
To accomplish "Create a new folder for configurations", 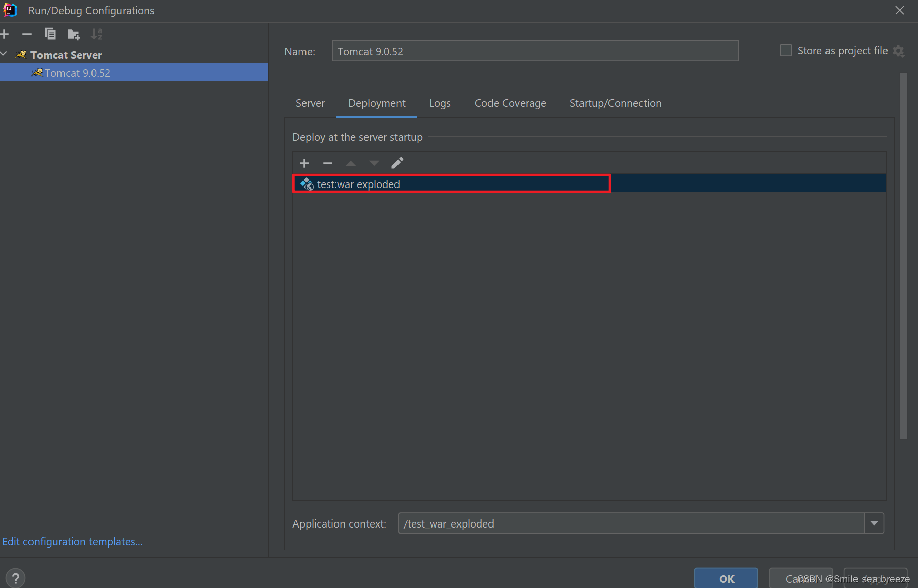I will (74, 35).
